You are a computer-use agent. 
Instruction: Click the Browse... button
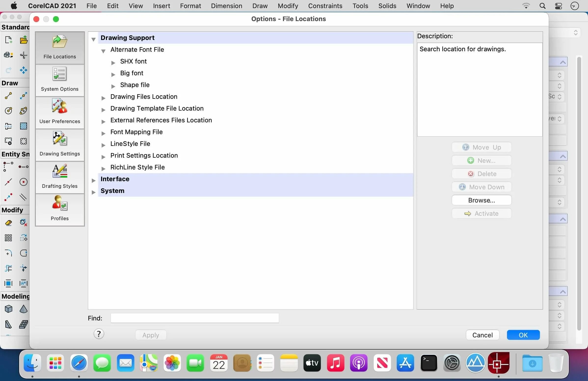click(481, 200)
